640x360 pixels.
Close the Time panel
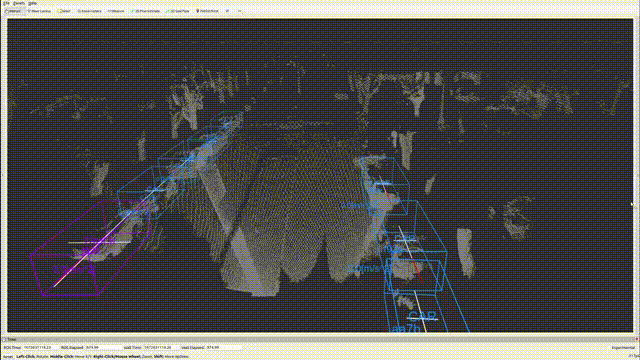[x=636, y=339]
